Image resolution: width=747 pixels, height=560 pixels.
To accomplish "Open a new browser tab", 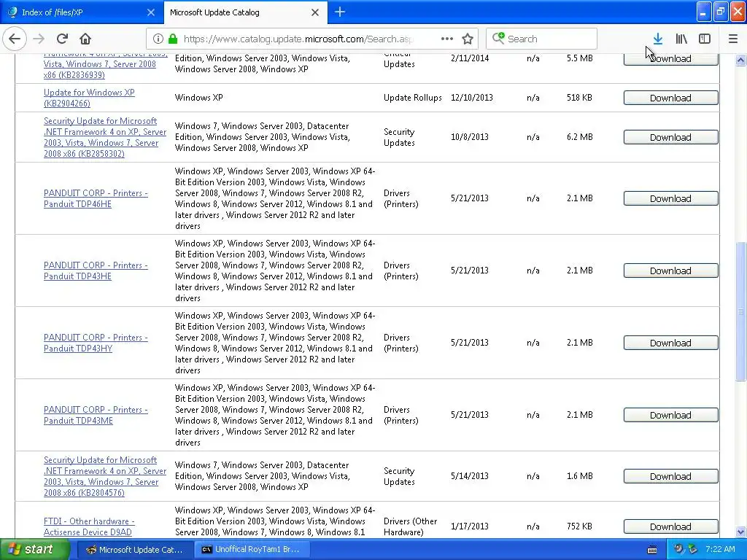I will [340, 12].
